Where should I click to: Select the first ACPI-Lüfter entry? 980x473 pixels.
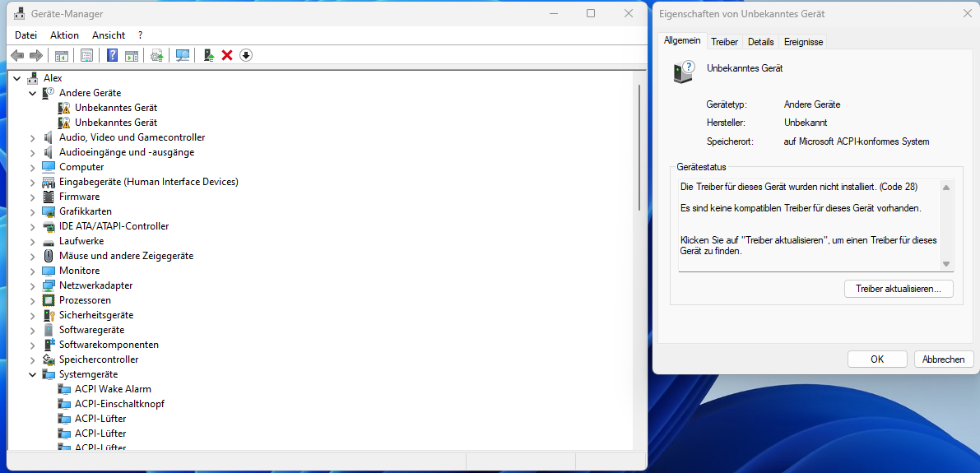(100, 419)
